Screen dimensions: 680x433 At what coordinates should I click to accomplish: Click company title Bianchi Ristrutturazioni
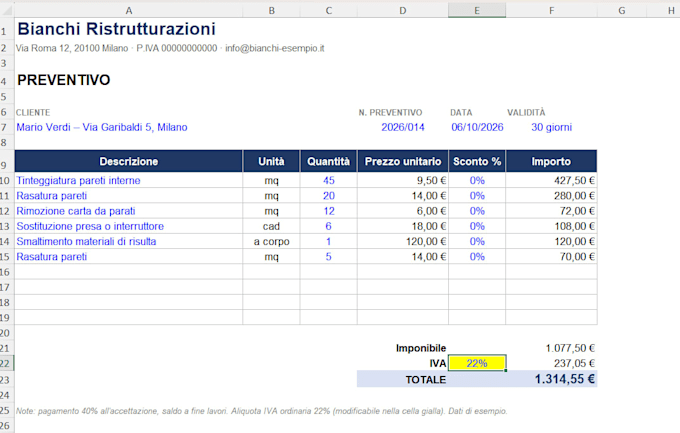(x=116, y=29)
